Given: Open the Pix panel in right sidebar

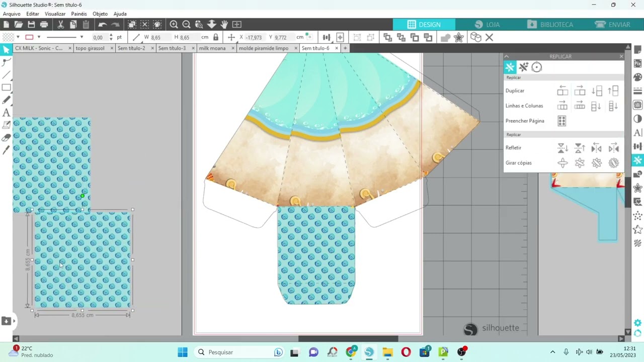Looking at the screenshot, I should click(x=637, y=63).
